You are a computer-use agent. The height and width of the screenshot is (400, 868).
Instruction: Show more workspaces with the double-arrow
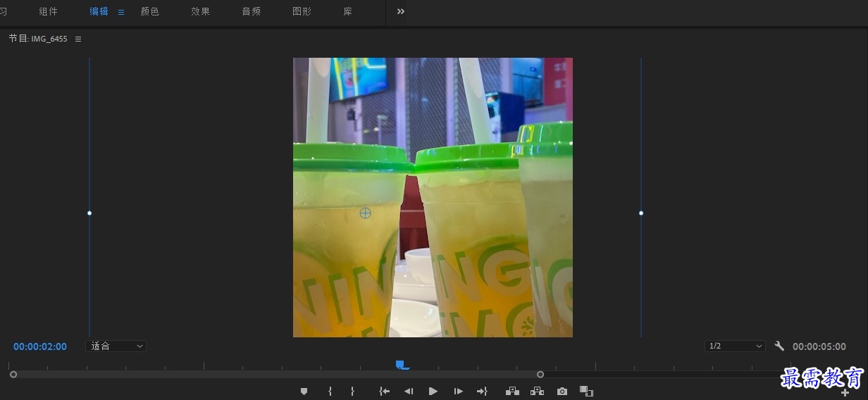401,11
